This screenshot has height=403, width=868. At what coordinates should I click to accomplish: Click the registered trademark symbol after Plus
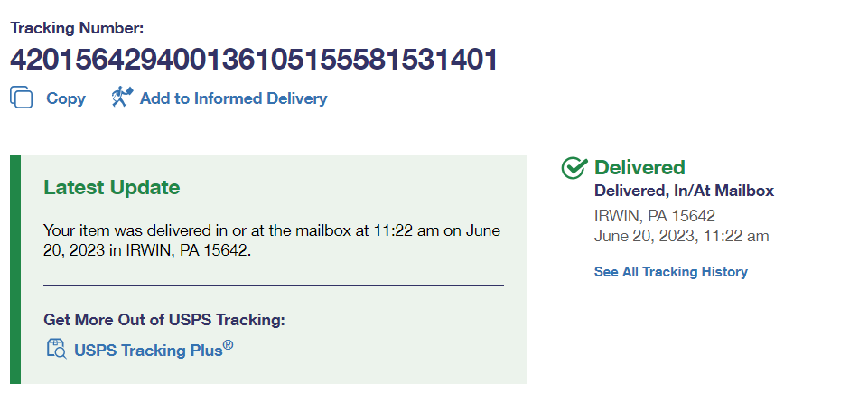click(x=229, y=344)
